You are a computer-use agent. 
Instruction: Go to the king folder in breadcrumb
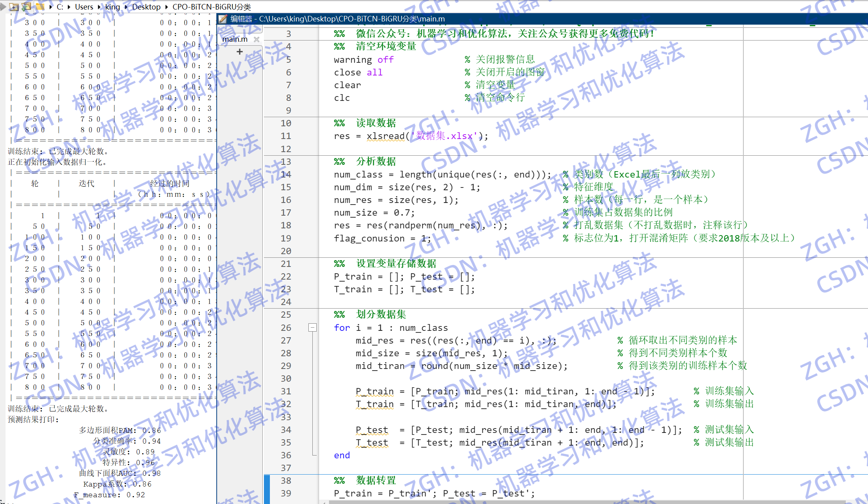(x=112, y=7)
